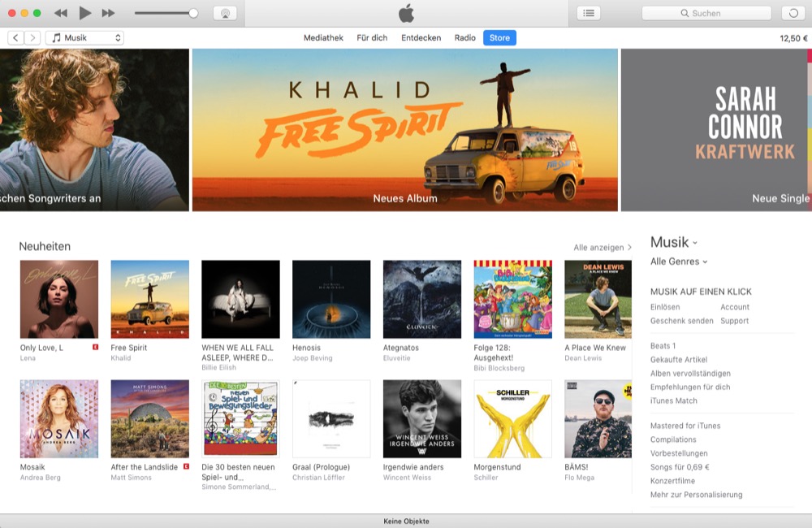
Task: Open the AirPlay output icon
Action: [225, 13]
